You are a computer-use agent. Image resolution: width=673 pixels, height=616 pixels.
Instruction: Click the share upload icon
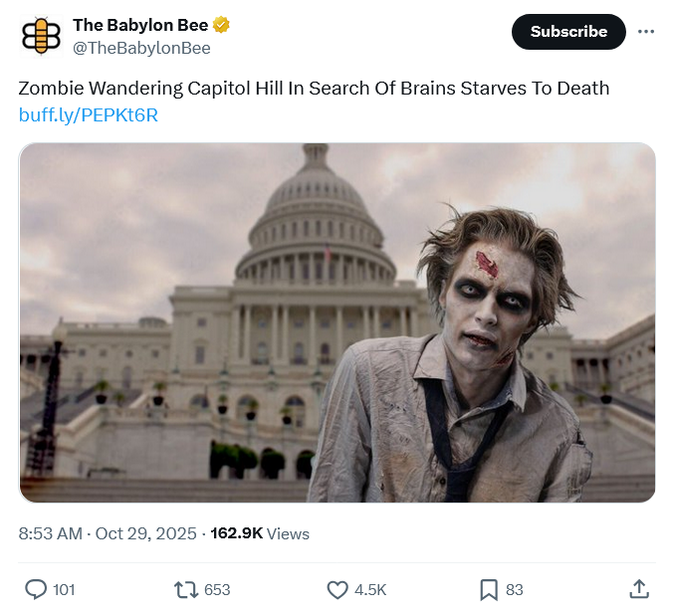[638, 590]
